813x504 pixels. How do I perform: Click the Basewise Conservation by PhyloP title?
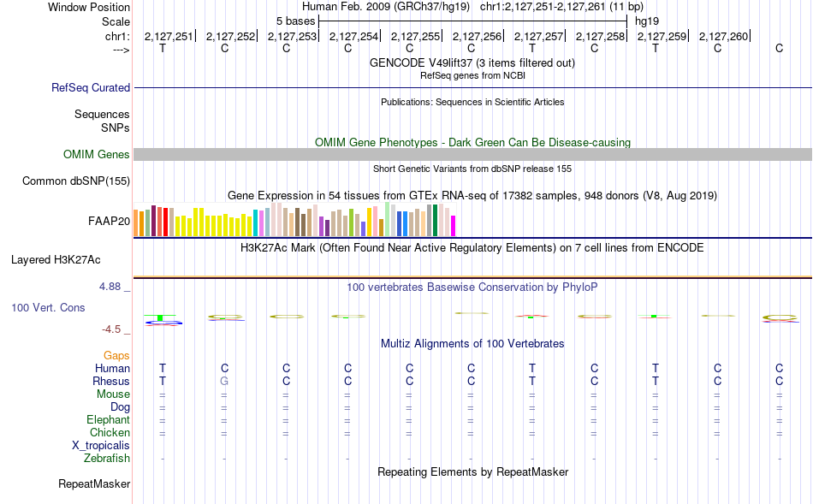[472, 288]
